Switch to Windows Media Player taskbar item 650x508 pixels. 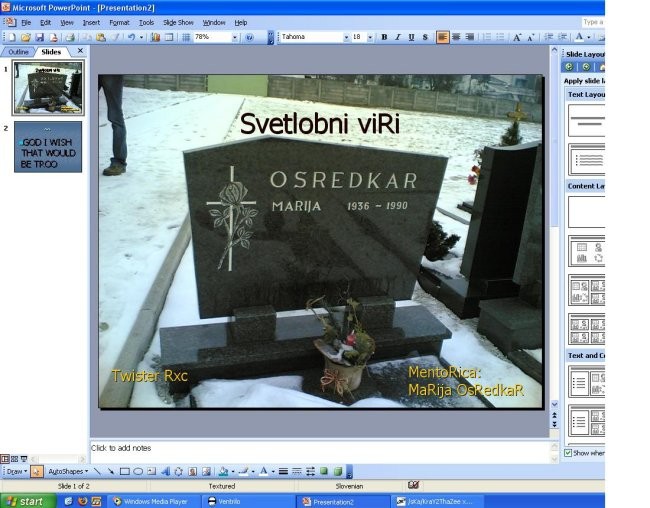[155, 501]
